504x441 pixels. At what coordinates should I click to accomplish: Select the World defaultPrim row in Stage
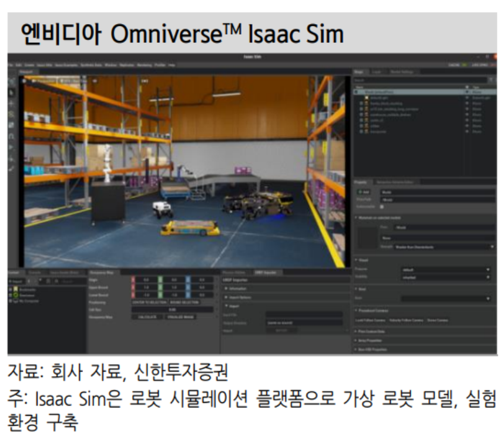coord(425,92)
